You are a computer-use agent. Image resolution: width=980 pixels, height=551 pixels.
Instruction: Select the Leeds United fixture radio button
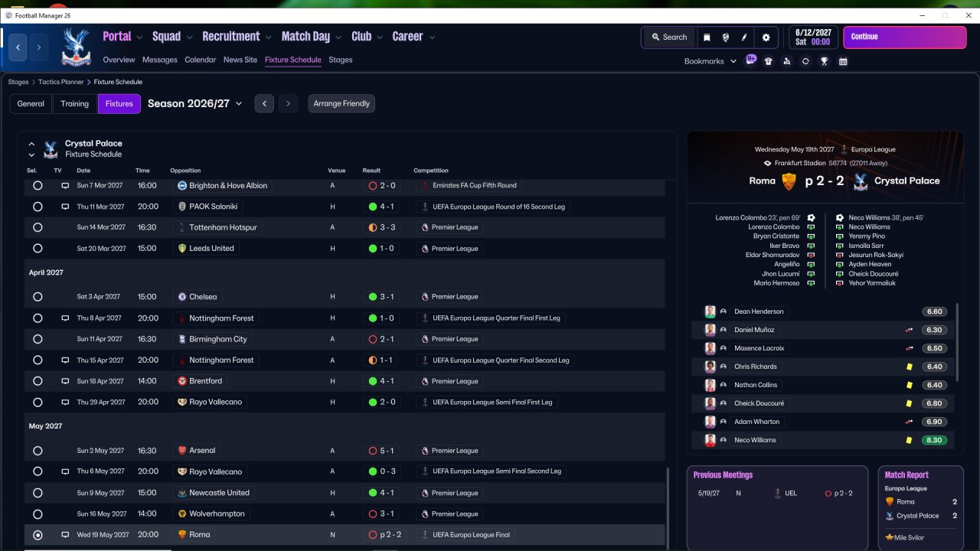pyautogui.click(x=38, y=249)
